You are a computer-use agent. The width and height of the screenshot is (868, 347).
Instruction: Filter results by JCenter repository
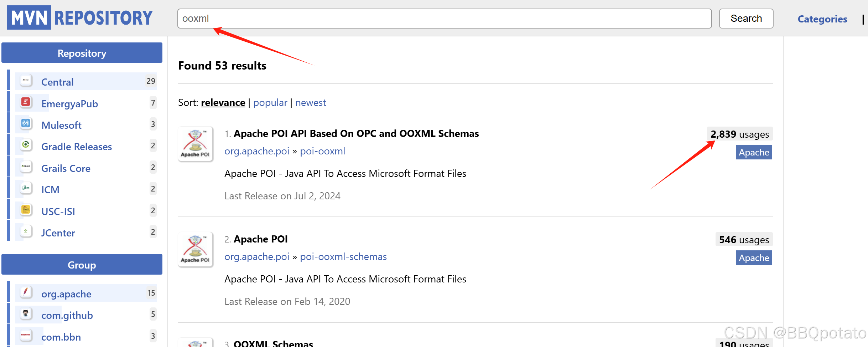(x=58, y=233)
